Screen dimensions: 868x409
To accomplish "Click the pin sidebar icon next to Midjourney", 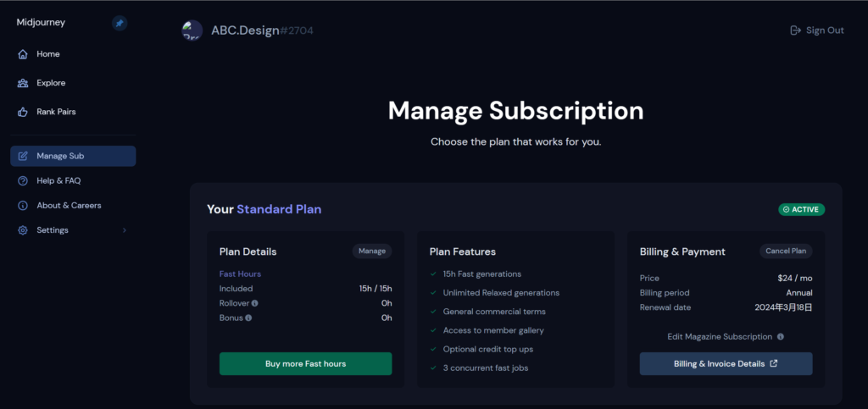I will coord(120,23).
